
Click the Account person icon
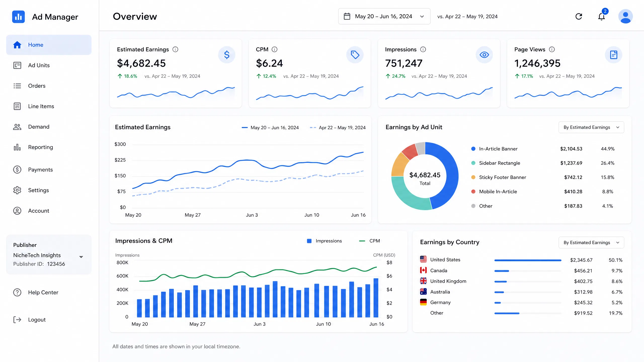tap(17, 211)
